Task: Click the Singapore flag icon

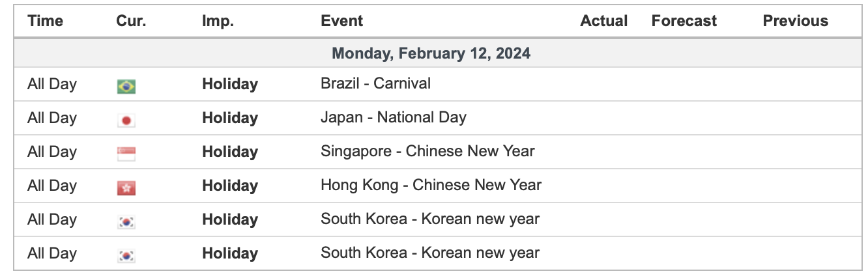Action: (126, 154)
